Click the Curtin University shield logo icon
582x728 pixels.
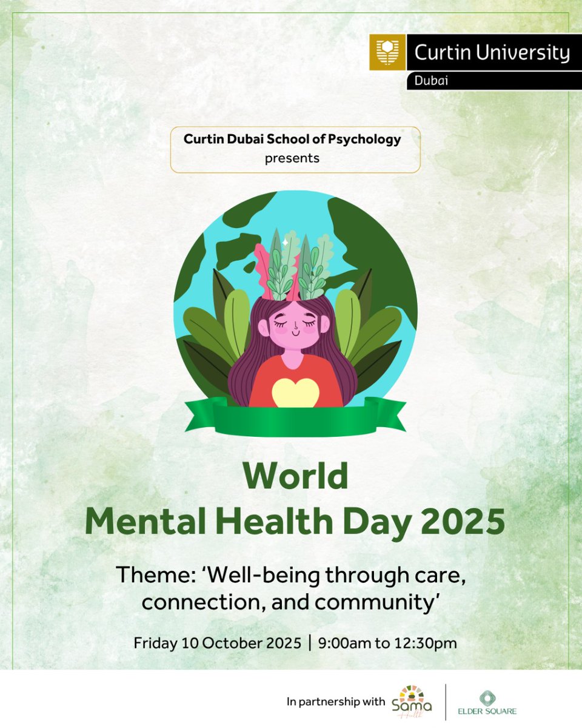pos(388,53)
